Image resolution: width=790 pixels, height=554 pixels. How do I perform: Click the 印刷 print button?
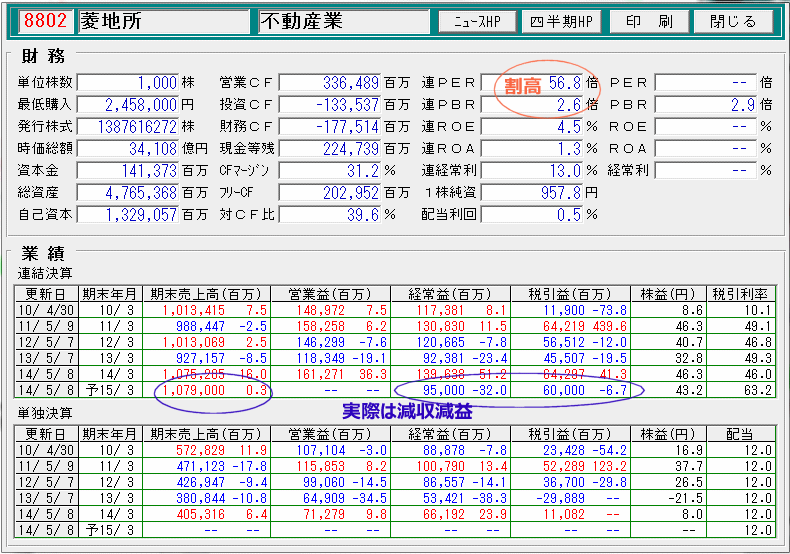(649, 22)
